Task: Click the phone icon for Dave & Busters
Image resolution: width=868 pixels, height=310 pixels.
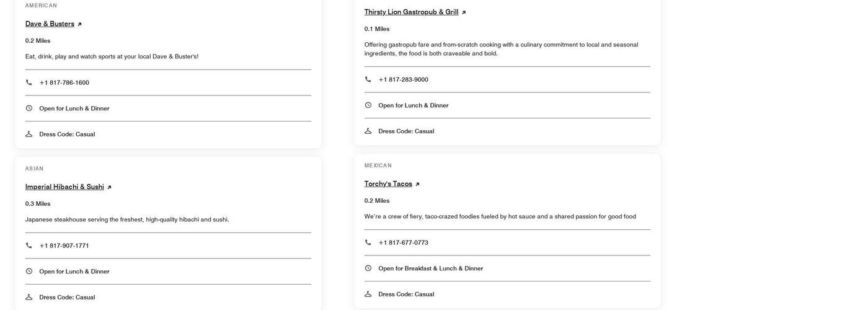Action: coord(29,82)
